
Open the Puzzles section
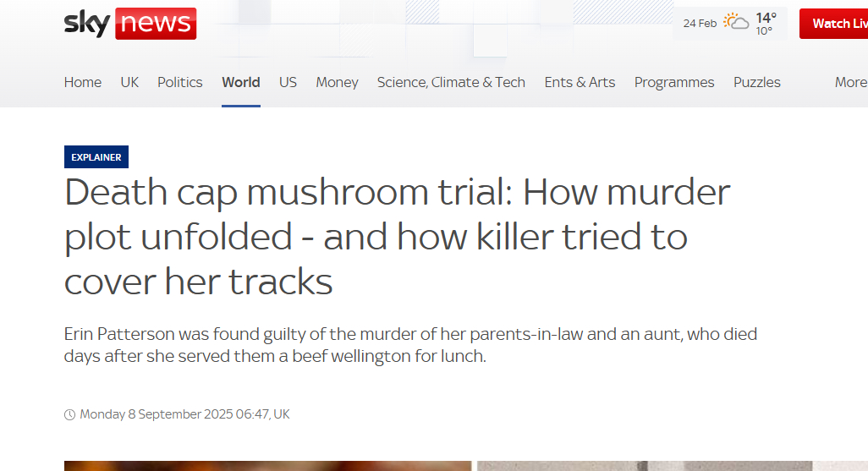point(757,82)
